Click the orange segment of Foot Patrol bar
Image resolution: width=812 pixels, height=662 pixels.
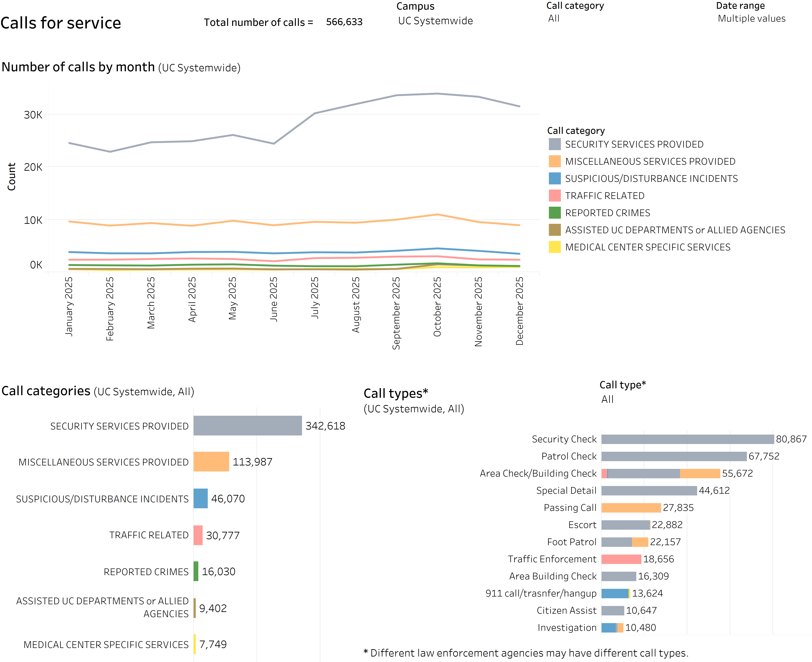pos(640,542)
